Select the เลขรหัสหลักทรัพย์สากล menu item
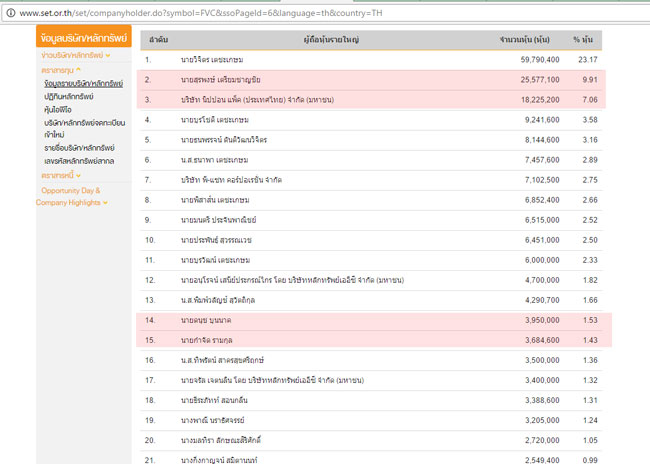650x464 pixels. [x=76, y=160]
